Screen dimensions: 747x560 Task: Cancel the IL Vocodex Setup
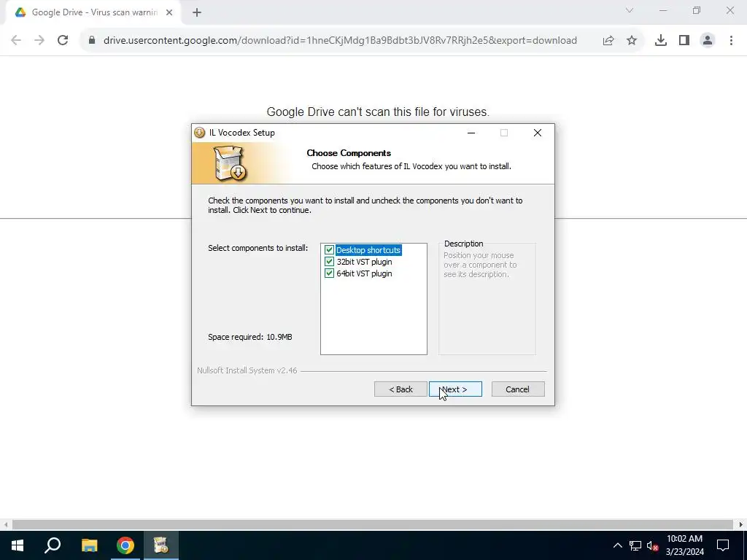coord(517,389)
